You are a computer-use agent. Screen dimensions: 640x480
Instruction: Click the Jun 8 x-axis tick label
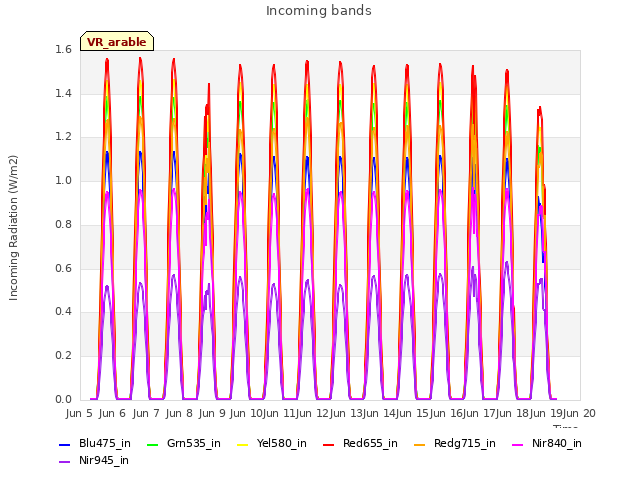(179, 413)
